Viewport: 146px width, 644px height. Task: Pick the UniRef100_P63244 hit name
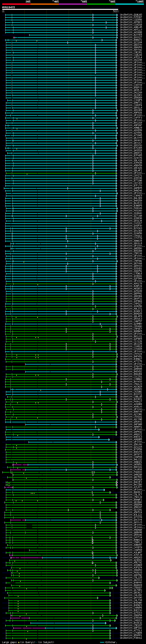click(131, 80)
